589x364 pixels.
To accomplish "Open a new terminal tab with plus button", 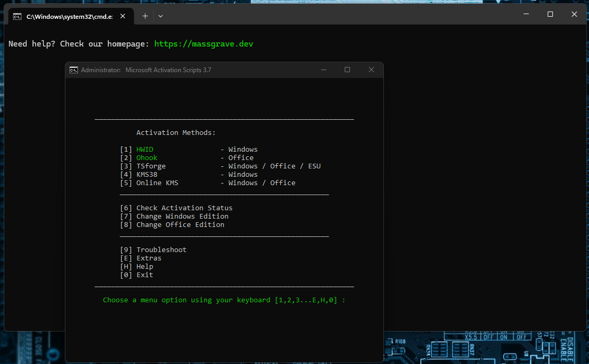I will 145,16.
